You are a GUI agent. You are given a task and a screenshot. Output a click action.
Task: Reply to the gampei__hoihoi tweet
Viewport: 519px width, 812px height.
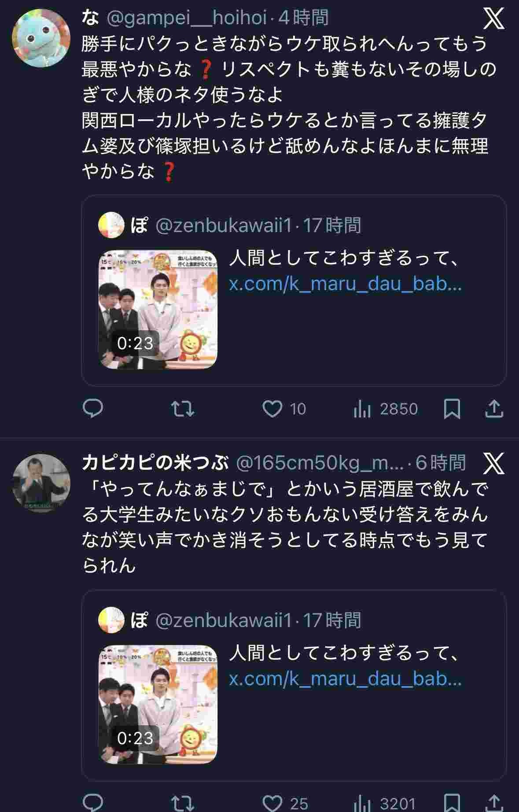93,409
